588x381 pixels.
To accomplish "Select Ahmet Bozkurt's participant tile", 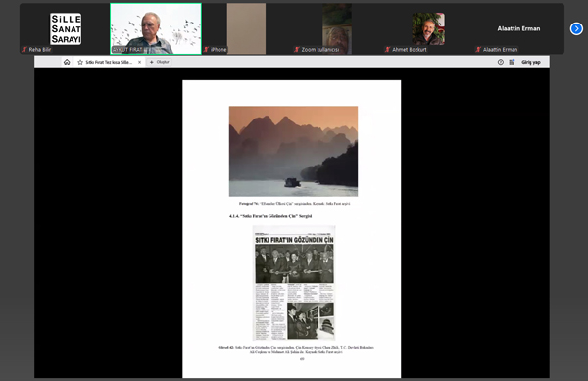I will point(428,28).
